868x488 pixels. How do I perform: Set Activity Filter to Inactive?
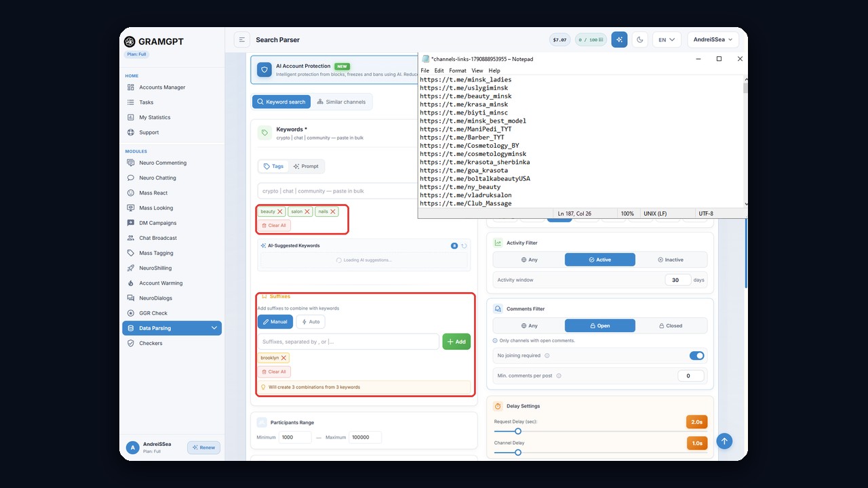click(671, 260)
